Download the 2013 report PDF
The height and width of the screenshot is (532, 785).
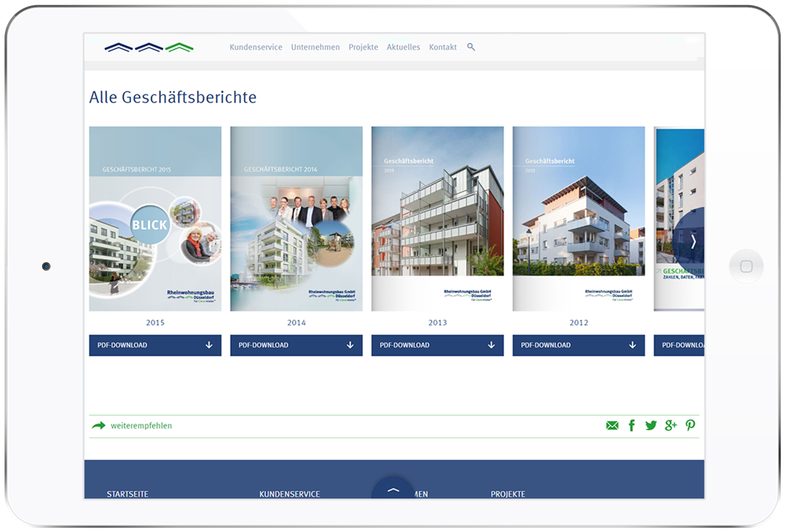[x=438, y=345]
